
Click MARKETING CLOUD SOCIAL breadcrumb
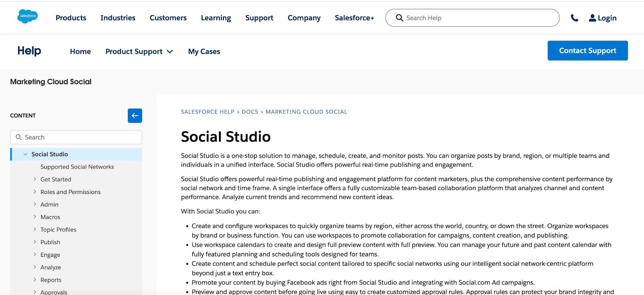pos(306,112)
